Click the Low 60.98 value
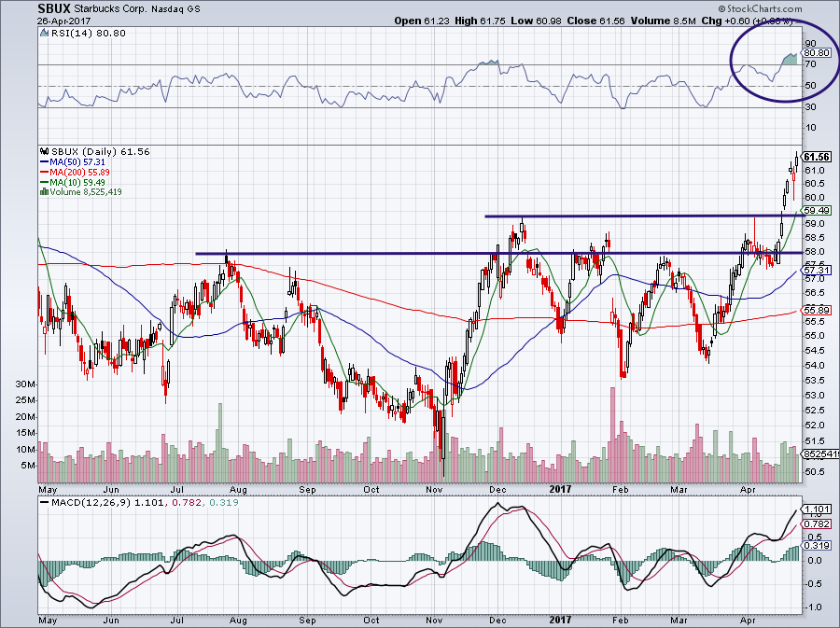This screenshot has height=628, width=840. click(536, 21)
